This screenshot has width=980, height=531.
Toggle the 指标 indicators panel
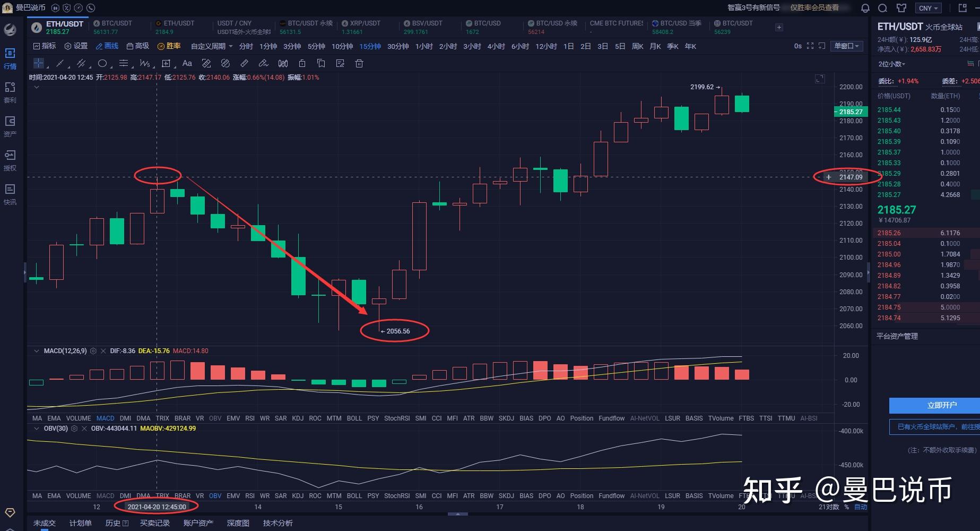tap(45, 46)
